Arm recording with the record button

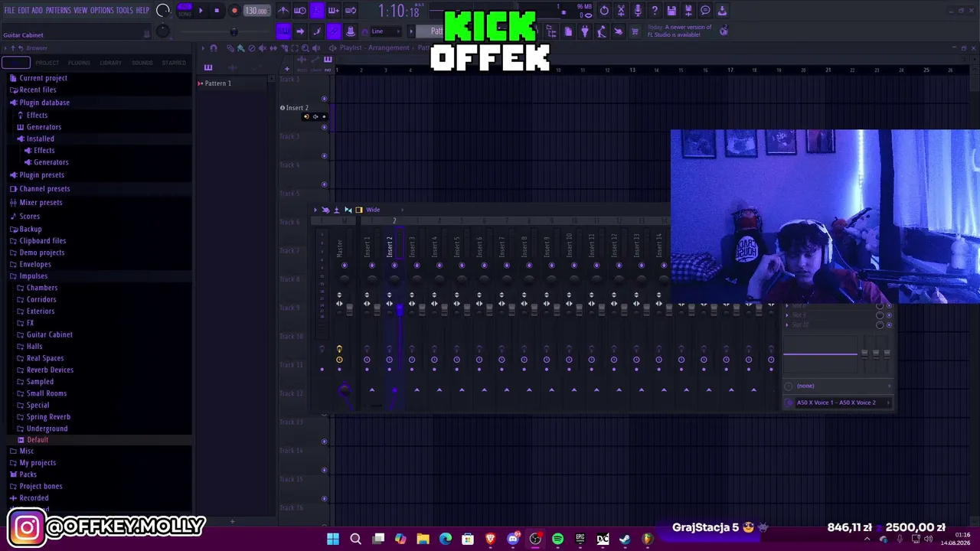(x=234, y=11)
